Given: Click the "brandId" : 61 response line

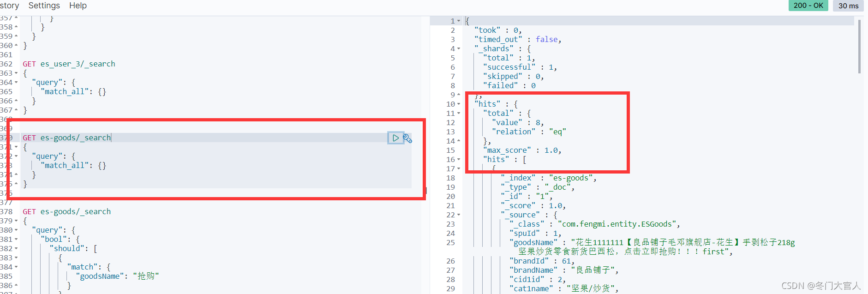Looking at the screenshot, I should coord(542,261).
